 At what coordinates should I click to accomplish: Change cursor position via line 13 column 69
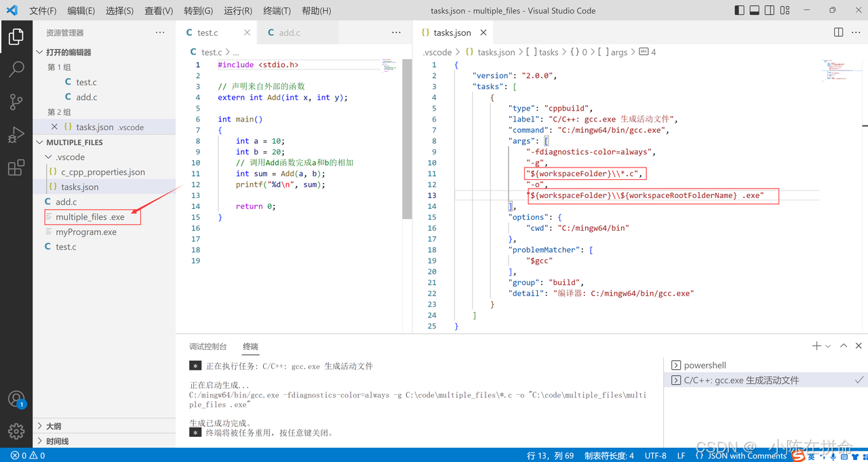click(x=550, y=456)
